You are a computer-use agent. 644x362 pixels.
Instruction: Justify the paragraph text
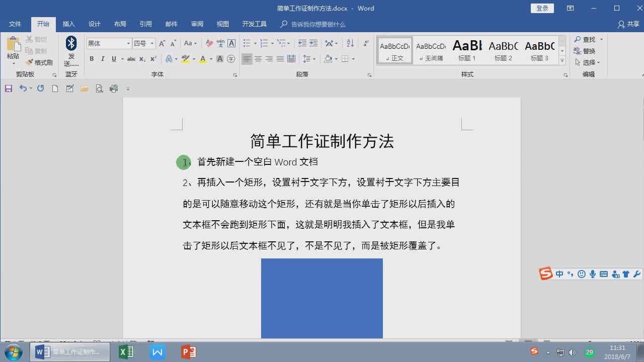280,59
